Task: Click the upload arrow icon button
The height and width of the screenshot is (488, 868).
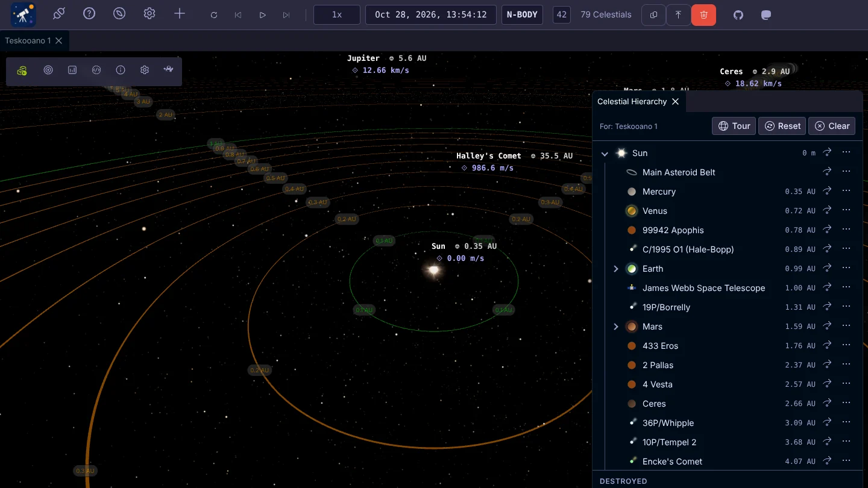Action: [678, 15]
